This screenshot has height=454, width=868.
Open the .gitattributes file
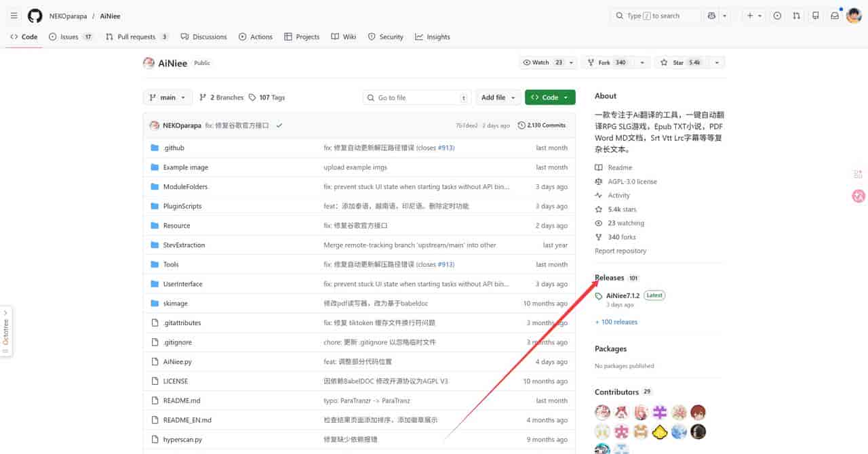tap(182, 323)
